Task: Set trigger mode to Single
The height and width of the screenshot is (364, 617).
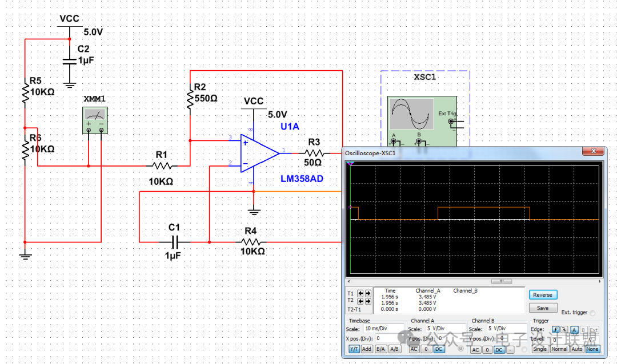Action: coord(540,349)
